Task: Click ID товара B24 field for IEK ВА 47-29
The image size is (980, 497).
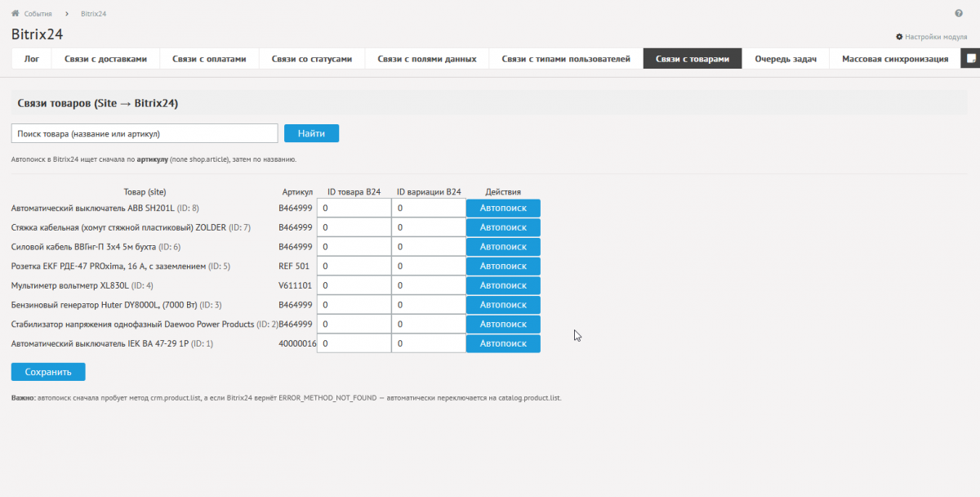Action: (354, 344)
